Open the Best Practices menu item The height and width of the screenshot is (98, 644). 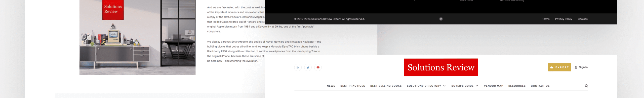353,86
